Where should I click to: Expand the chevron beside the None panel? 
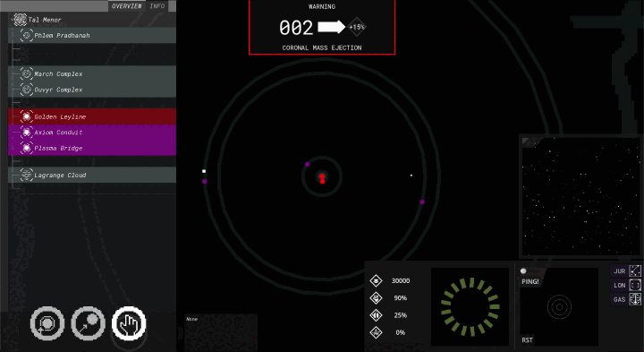tap(181, 333)
